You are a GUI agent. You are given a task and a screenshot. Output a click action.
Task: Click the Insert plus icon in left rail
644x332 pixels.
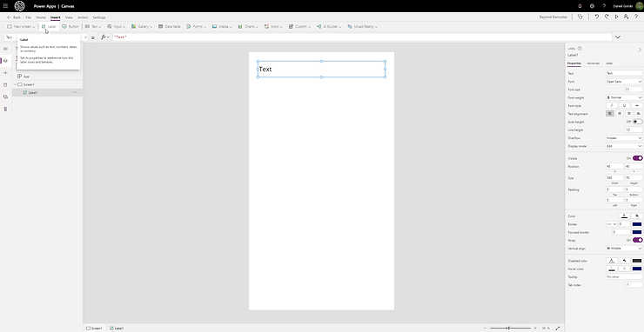pyautogui.click(x=5, y=73)
